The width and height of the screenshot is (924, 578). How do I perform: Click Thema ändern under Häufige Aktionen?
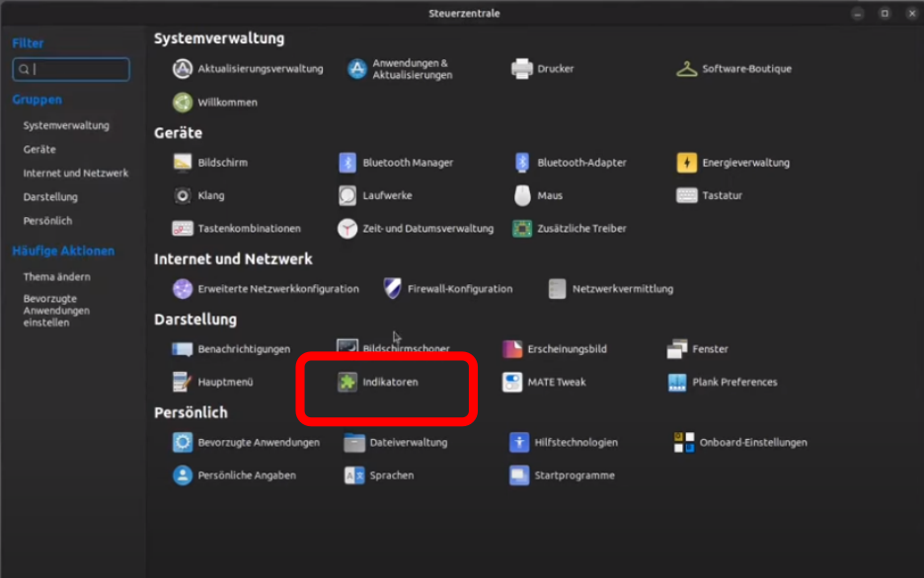coord(56,277)
